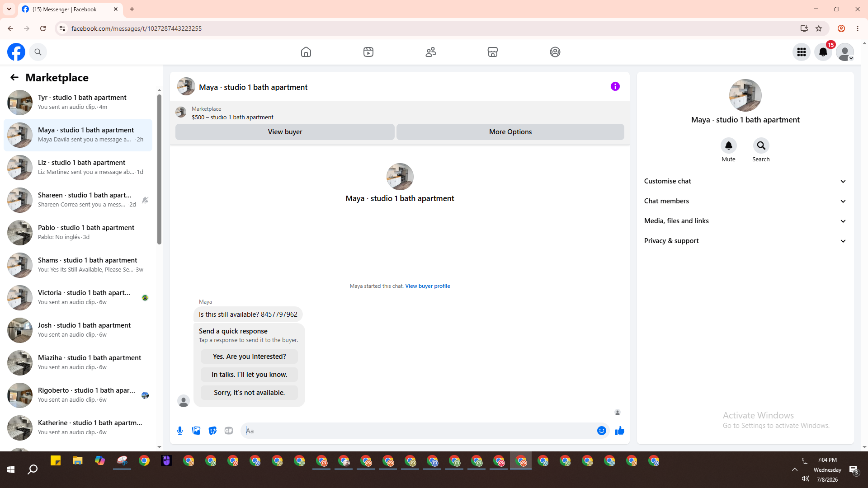This screenshot has width=868, height=488.
Task: Show hidden system tray icons
Action: point(795,470)
